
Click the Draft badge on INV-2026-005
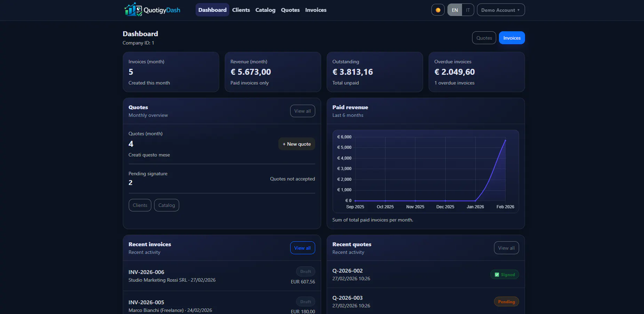click(x=305, y=302)
